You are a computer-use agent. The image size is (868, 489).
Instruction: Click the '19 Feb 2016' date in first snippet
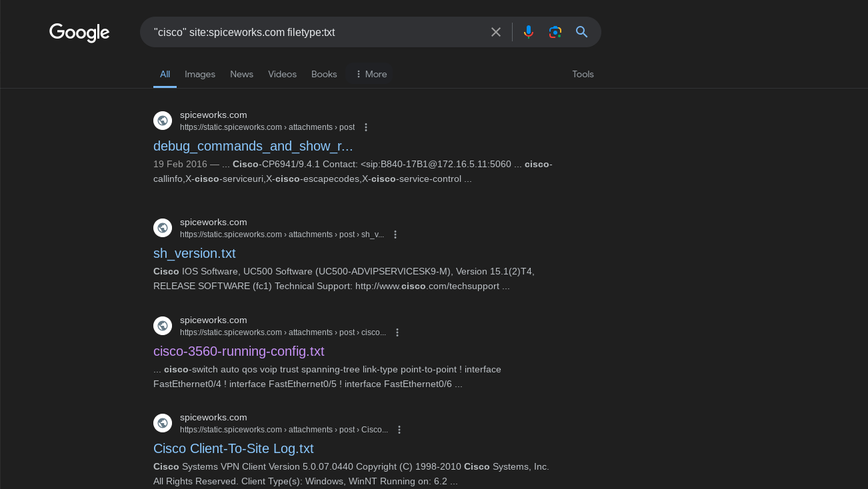click(x=180, y=164)
